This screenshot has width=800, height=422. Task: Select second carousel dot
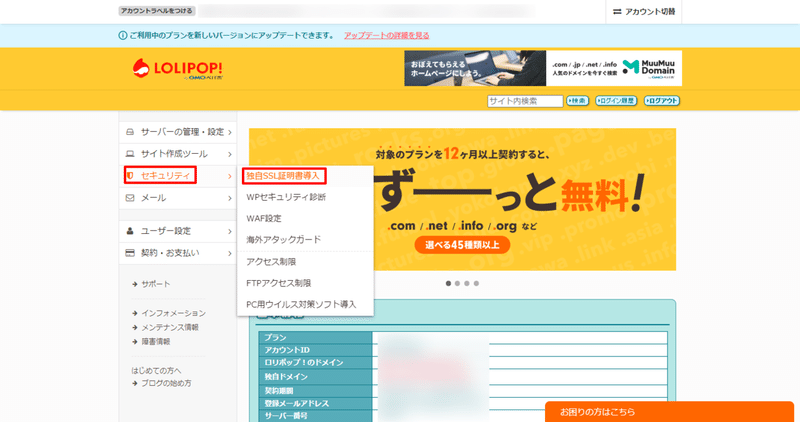(458, 283)
